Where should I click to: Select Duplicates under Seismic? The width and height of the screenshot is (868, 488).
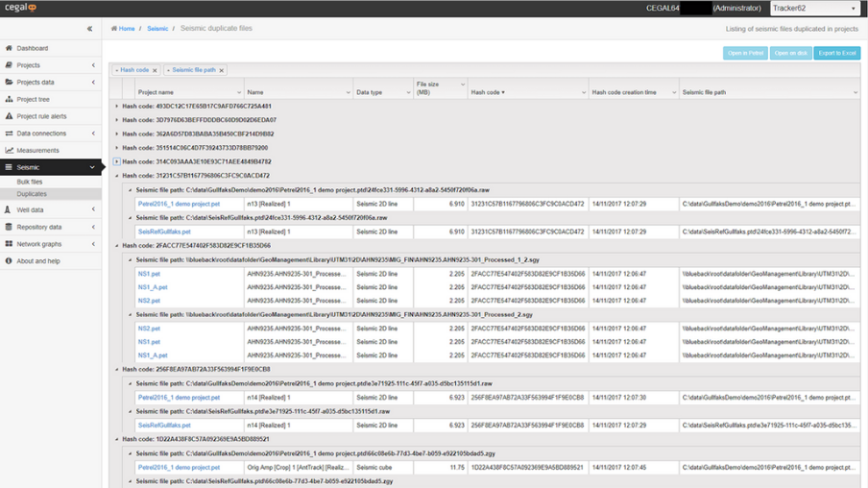tap(32, 194)
